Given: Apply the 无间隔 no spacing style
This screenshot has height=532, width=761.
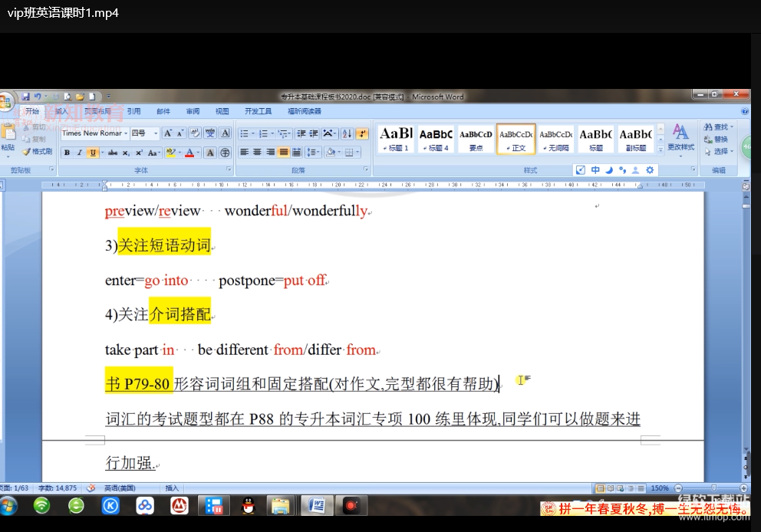Looking at the screenshot, I should pos(555,139).
